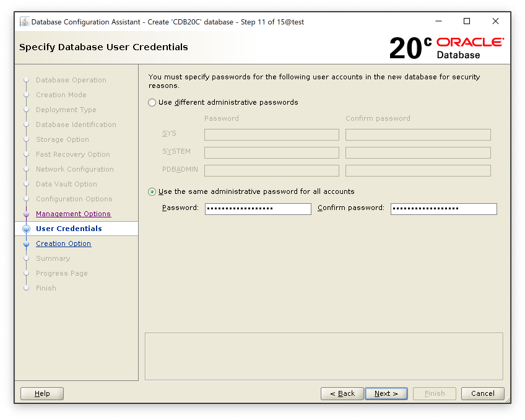Click the Creation Mode step label
The width and height of the screenshot is (525, 420).
pyautogui.click(x=61, y=95)
